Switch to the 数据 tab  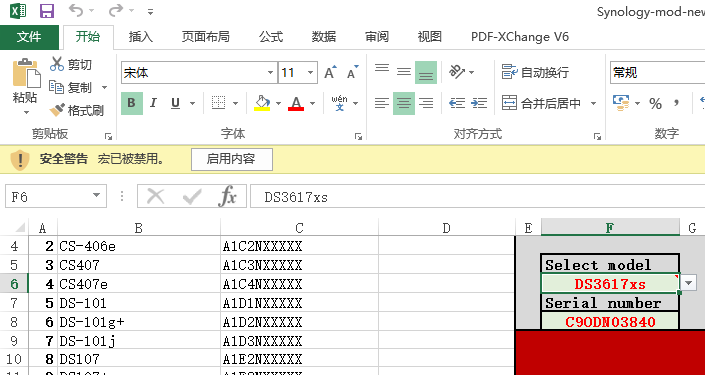click(x=324, y=37)
